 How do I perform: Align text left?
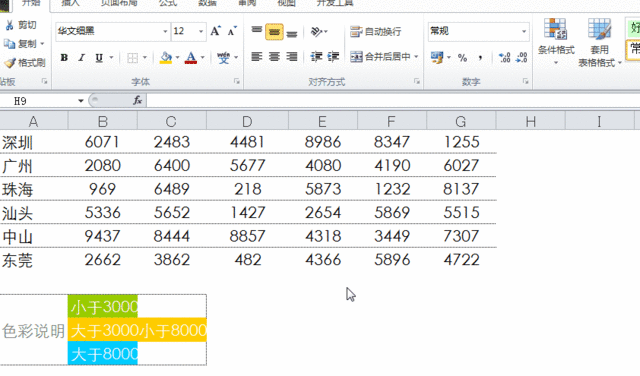[257, 57]
